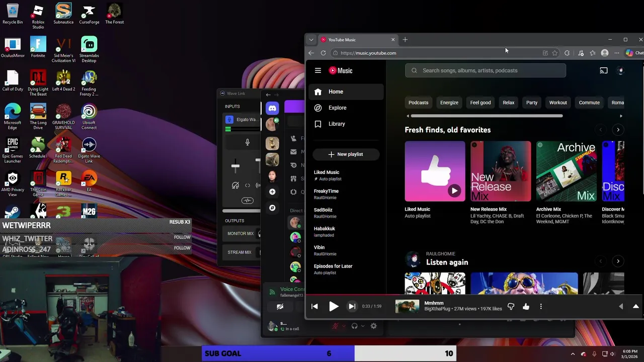Select the Podcasts mood chip

click(418, 103)
